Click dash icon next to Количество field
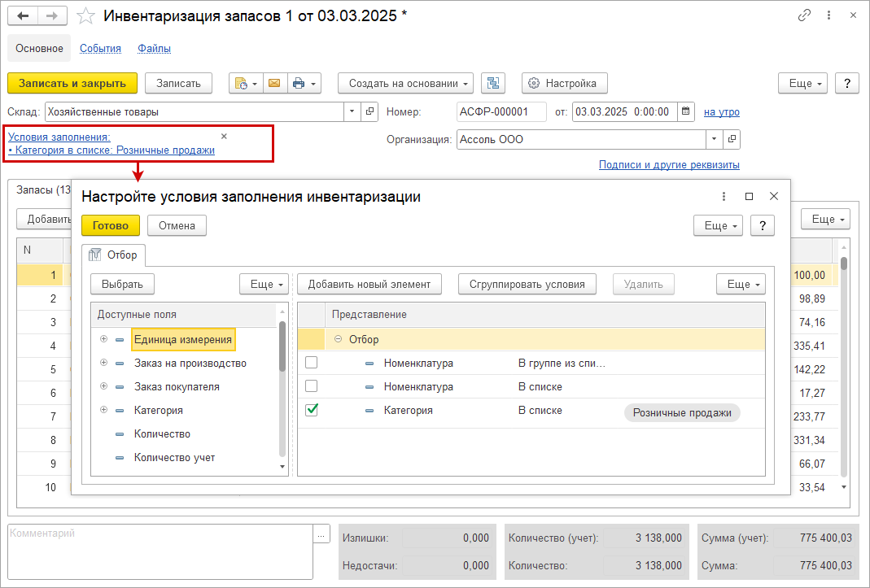Viewport: 870px width, 588px height. [120, 434]
